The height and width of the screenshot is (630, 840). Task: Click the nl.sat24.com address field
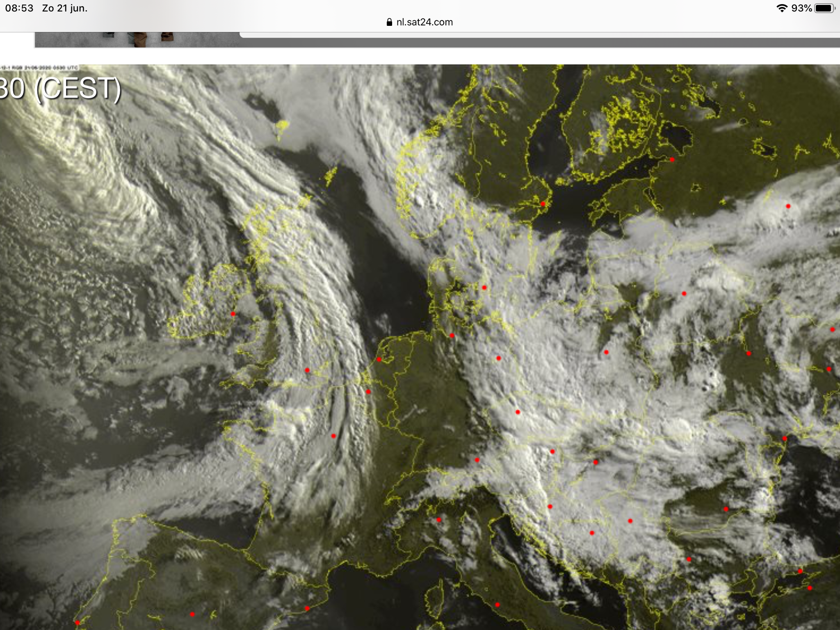[424, 22]
